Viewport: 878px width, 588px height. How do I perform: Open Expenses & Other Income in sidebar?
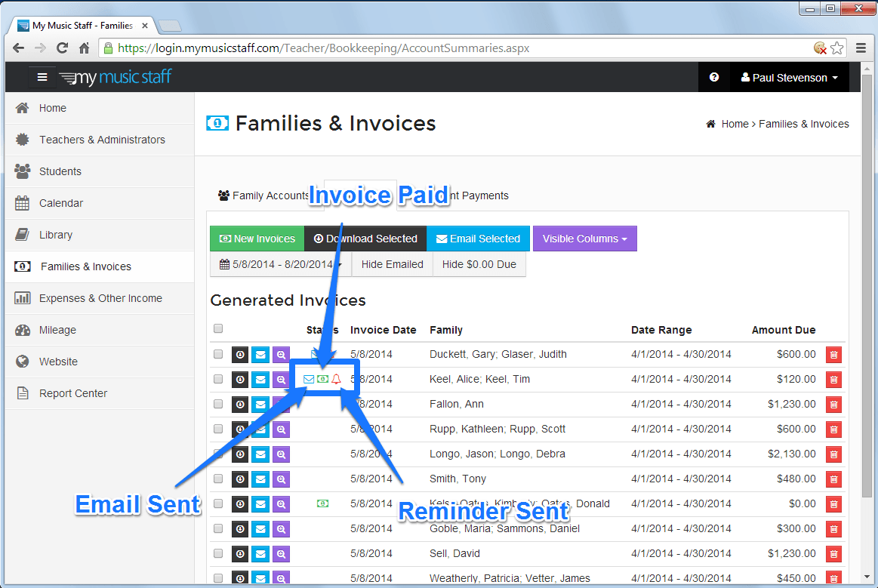pos(100,298)
